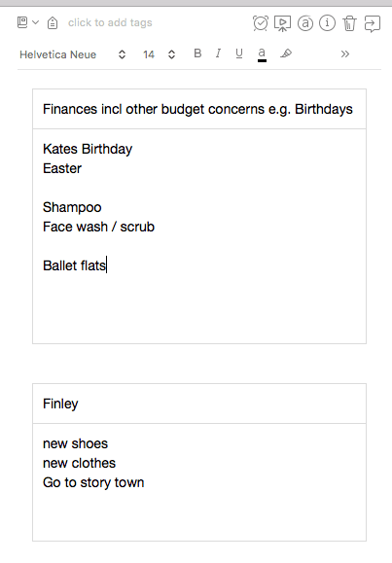The width and height of the screenshot is (392, 563).
Task: Click the annotate icon
Action: [x=305, y=23]
